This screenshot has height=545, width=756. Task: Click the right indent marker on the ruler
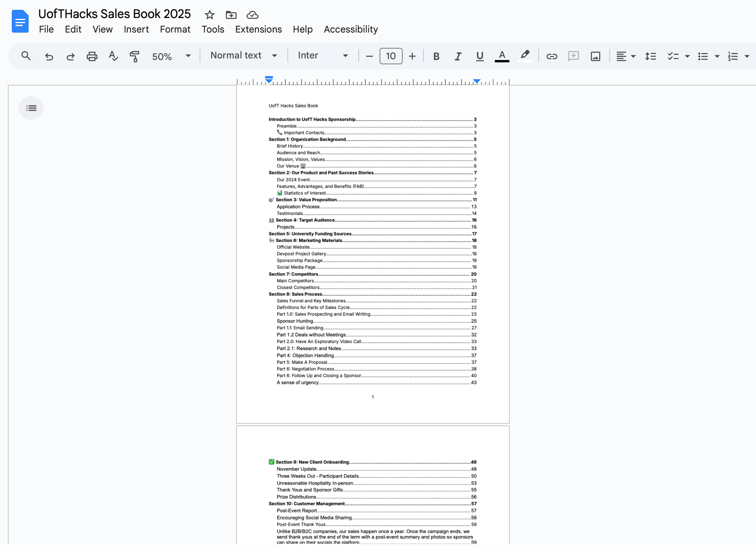(476, 81)
